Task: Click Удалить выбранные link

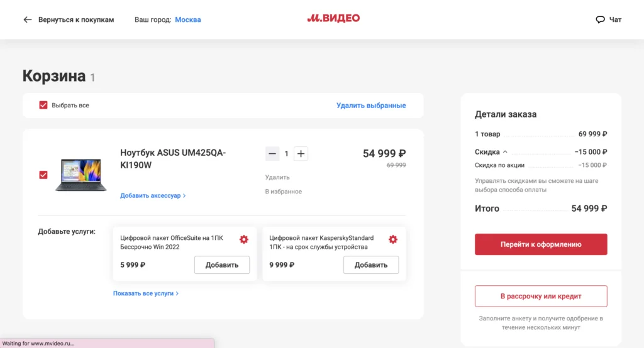Action: (371, 106)
